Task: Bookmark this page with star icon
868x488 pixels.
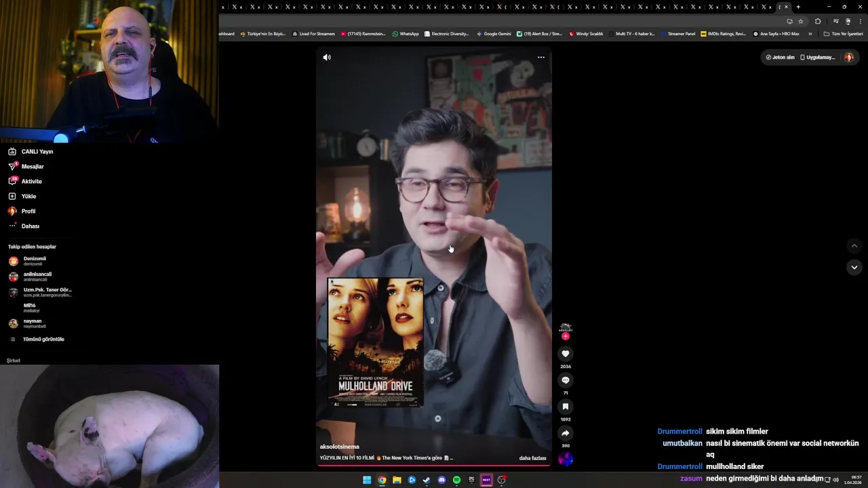Action: tap(801, 21)
